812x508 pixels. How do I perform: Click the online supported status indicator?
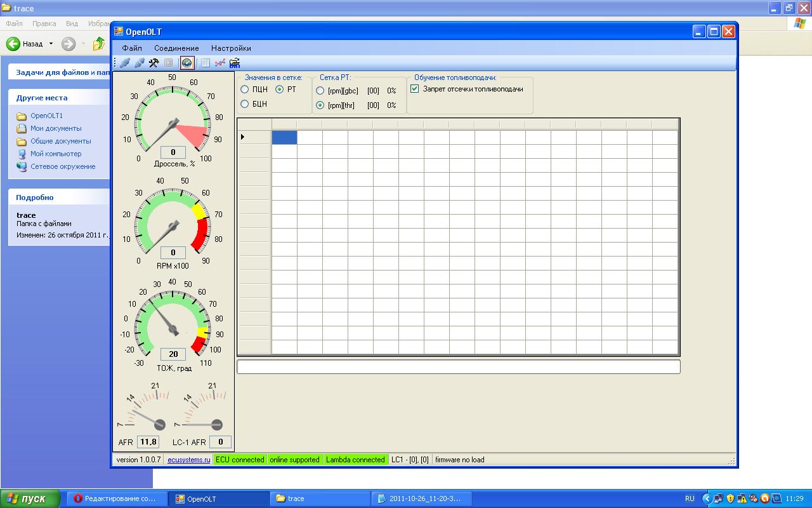point(294,460)
